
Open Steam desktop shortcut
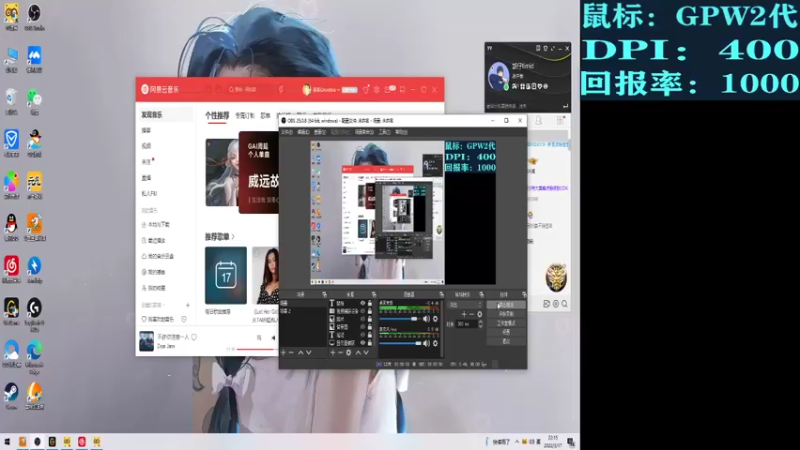tap(11, 396)
